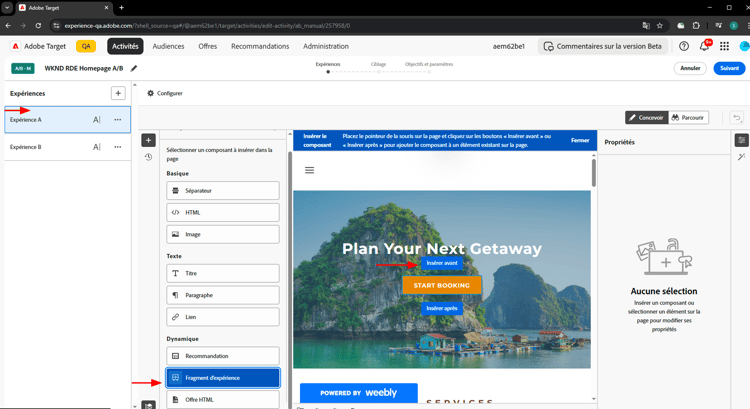The width and height of the screenshot is (750, 409).
Task: Click the aem62be1 organization name
Action: point(509,46)
